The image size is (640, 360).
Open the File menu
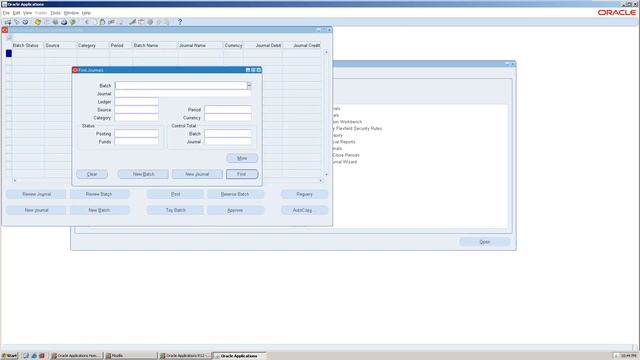6,13
